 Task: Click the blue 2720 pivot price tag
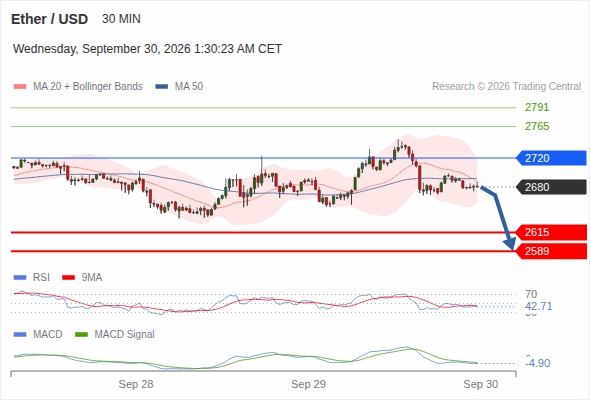(551, 158)
